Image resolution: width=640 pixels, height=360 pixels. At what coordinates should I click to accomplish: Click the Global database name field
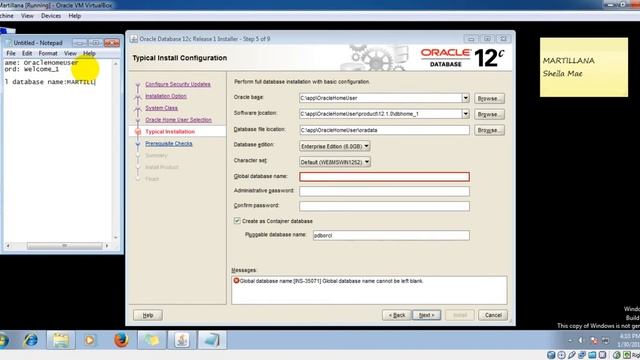[384, 176]
